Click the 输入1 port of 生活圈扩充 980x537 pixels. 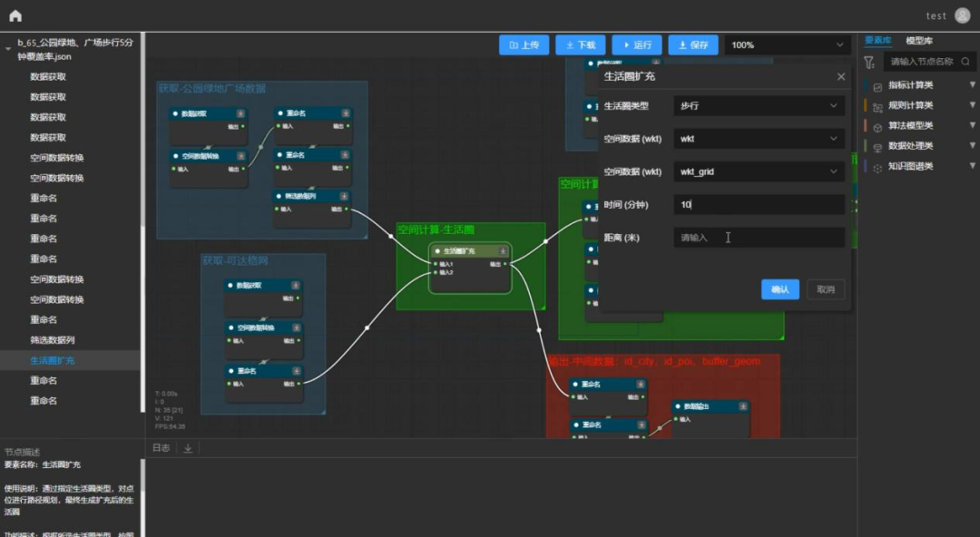click(436, 265)
